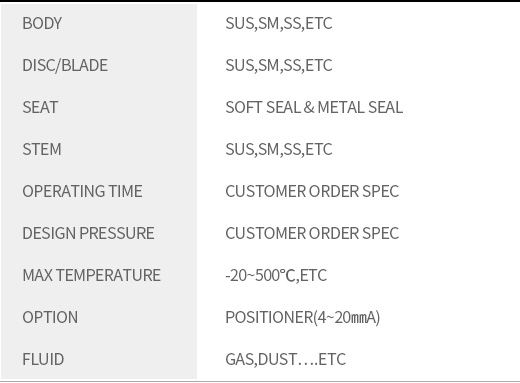
Task: Click the MAX TEMPERATURE label
Action: [x=92, y=275]
